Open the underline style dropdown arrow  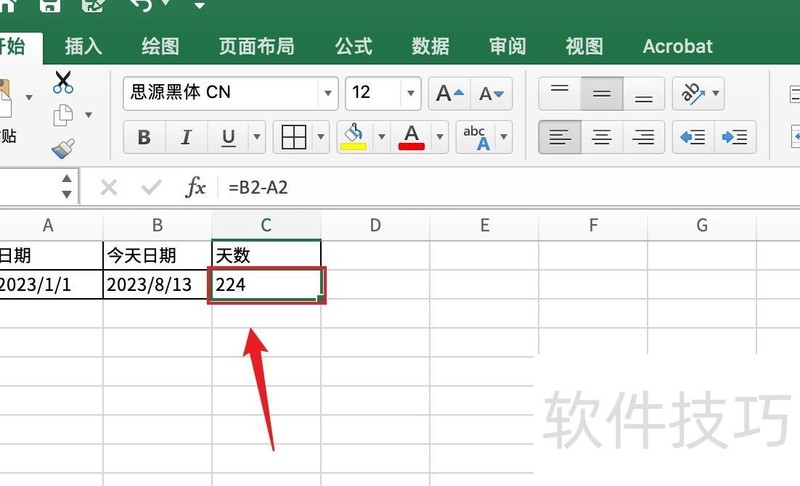(x=257, y=137)
